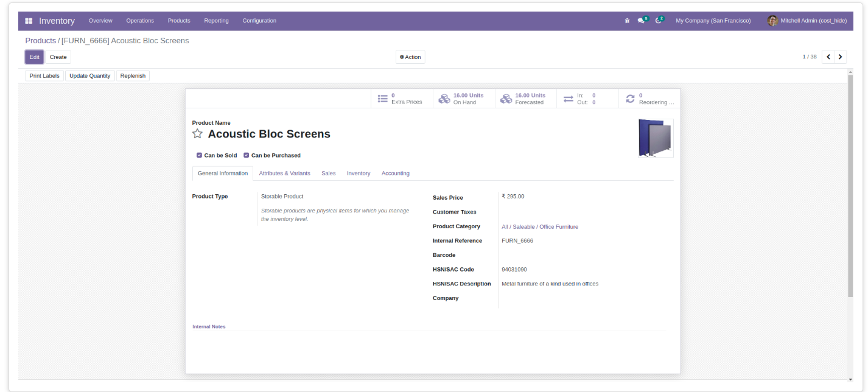
Task: Switch to the Attributes & Variants tab
Action: [x=284, y=173]
